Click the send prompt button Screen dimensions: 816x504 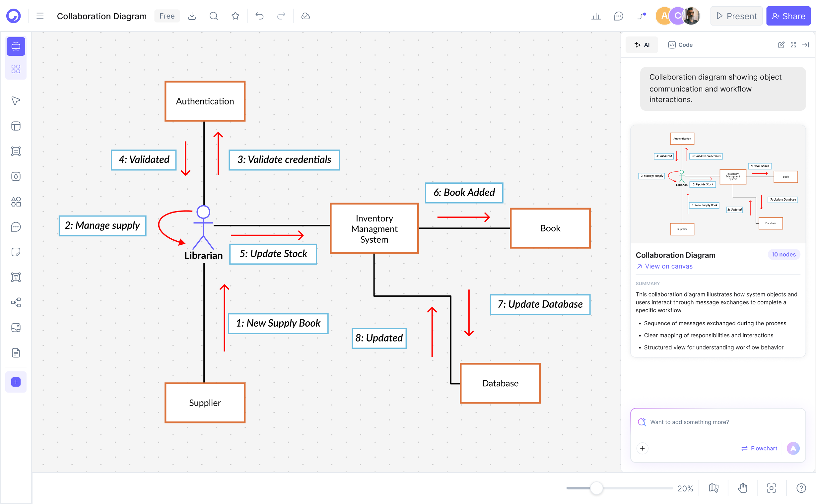click(793, 448)
